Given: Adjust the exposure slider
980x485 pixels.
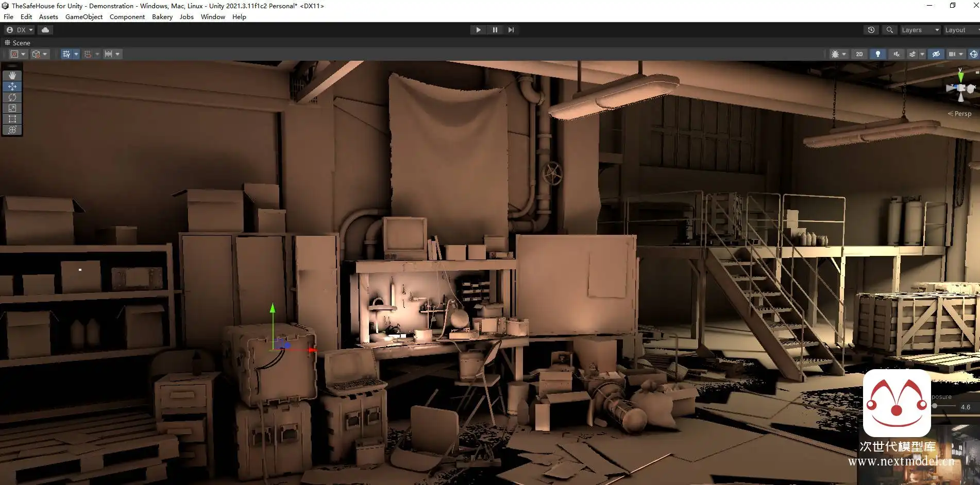Looking at the screenshot, I should coord(935,406).
